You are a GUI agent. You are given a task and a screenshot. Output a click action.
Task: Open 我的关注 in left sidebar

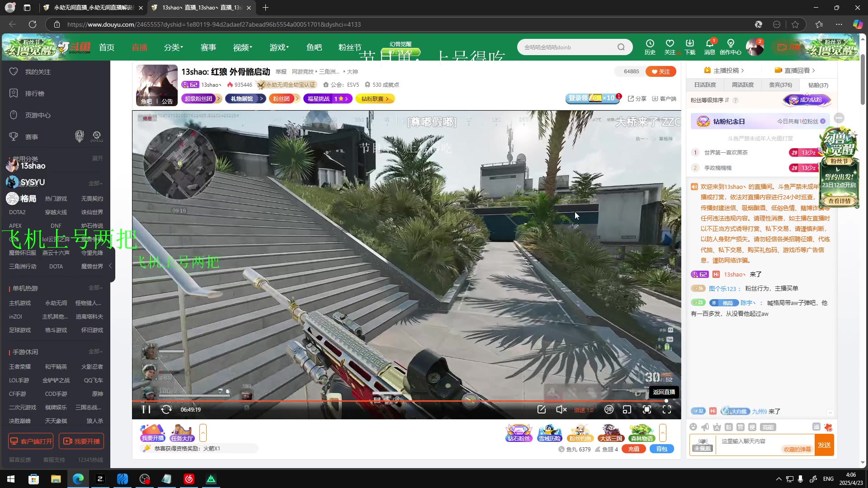tap(38, 72)
